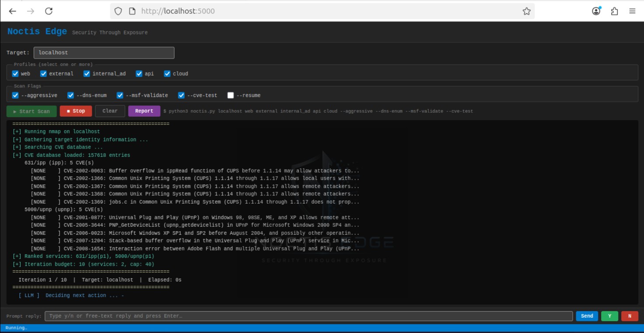644x333 pixels.
Task: Answer Y to the prompt
Action: point(610,316)
